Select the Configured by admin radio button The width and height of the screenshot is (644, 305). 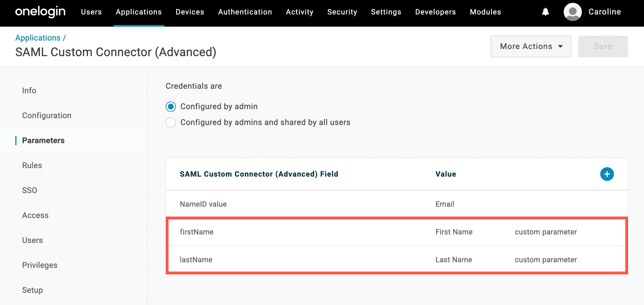click(171, 107)
